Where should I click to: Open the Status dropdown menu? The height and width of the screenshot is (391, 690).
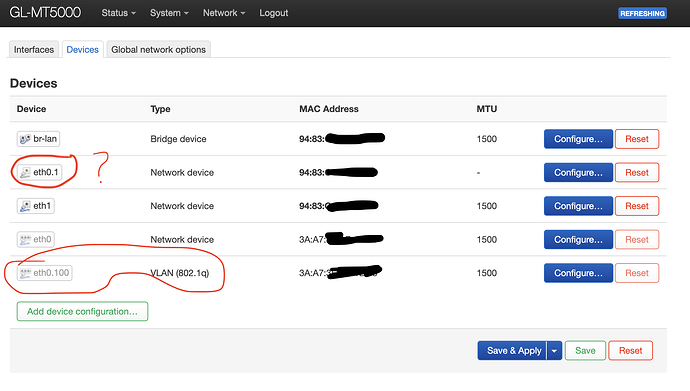click(118, 13)
